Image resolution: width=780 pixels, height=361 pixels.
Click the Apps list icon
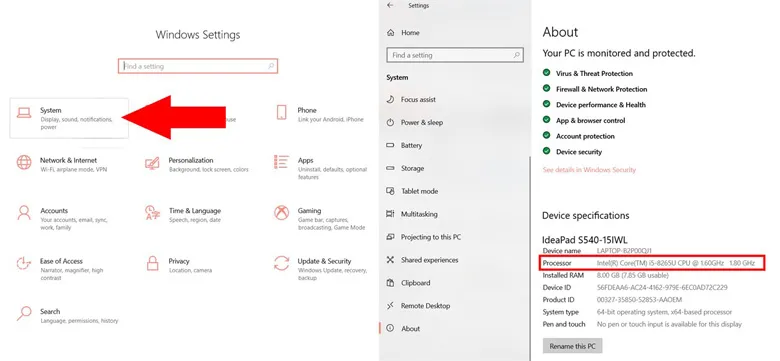(x=281, y=162)
